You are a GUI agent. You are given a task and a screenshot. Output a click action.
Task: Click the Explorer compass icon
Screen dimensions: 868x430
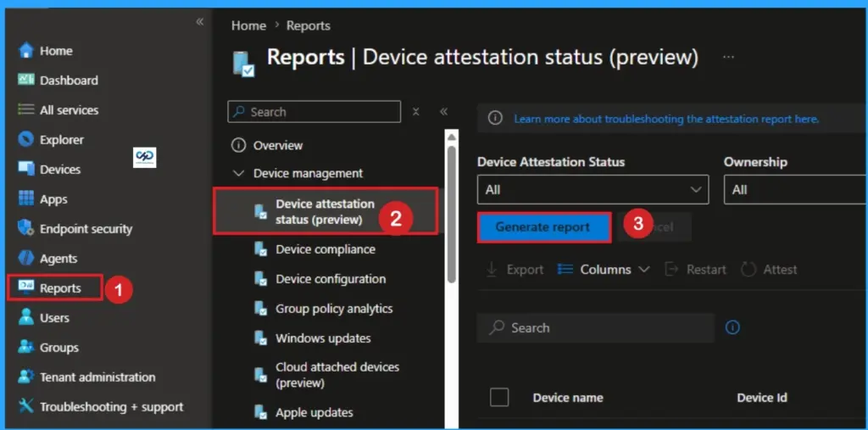(26, 140)
